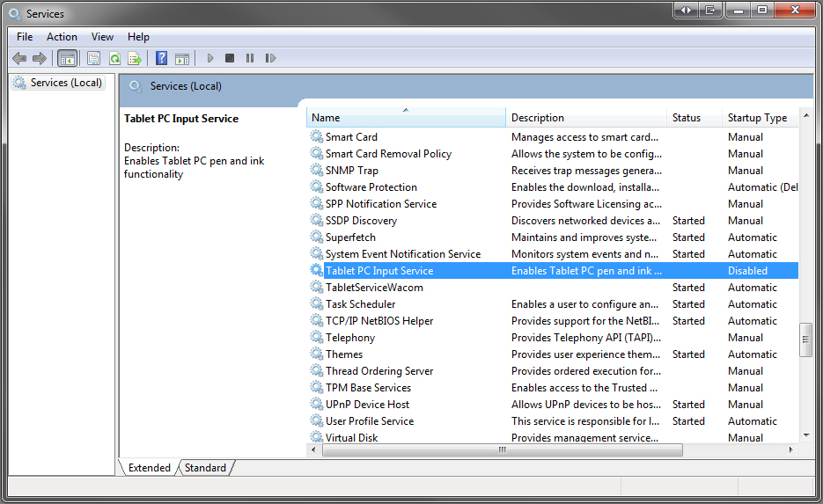823x504 pixels.
Task: Open Help via the blue question mark icon
Action: pyautogui.click(x=161, y=59)
